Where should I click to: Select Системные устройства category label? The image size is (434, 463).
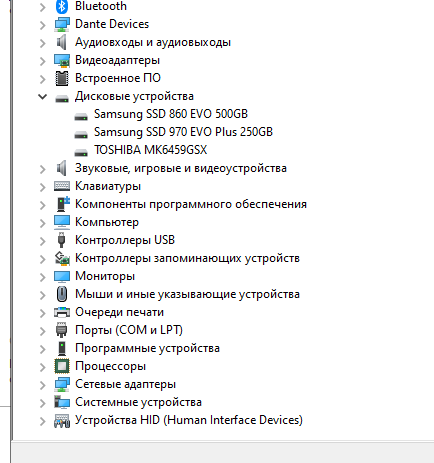click(138, 402)
